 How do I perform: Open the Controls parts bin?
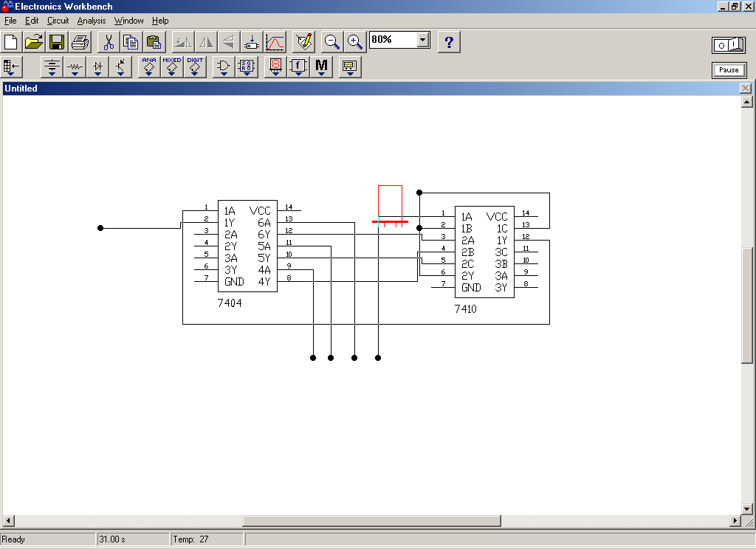(298, 67)
